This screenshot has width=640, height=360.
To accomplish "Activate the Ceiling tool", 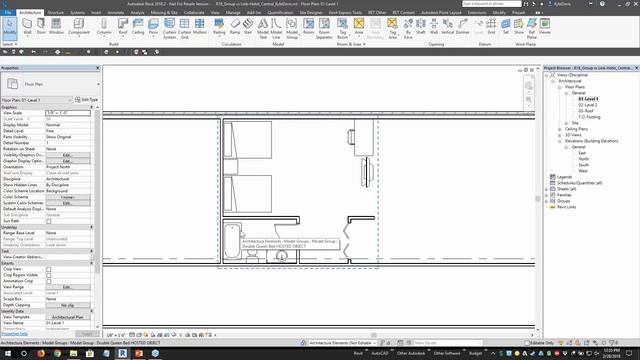I will [138, 27].
